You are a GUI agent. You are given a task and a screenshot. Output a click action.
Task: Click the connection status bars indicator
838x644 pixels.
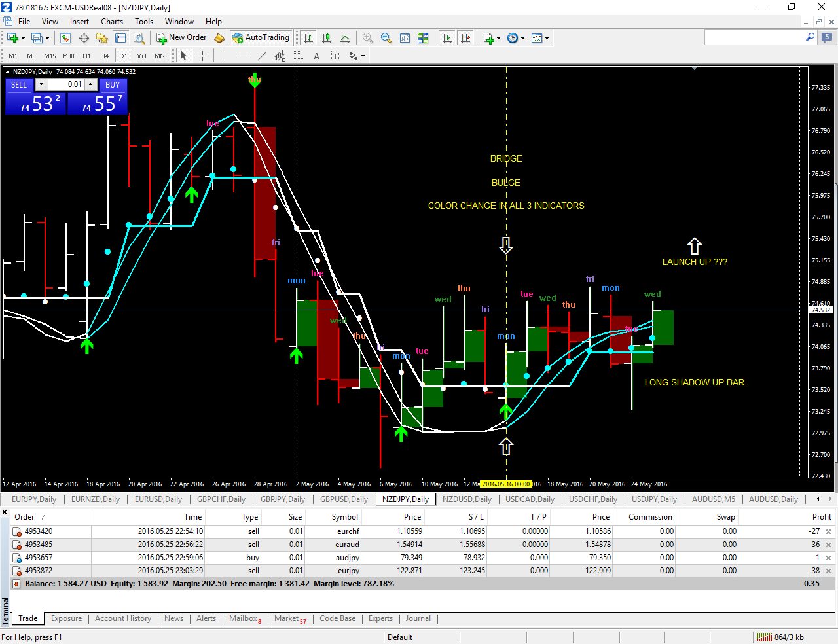[x=764, y=637]
